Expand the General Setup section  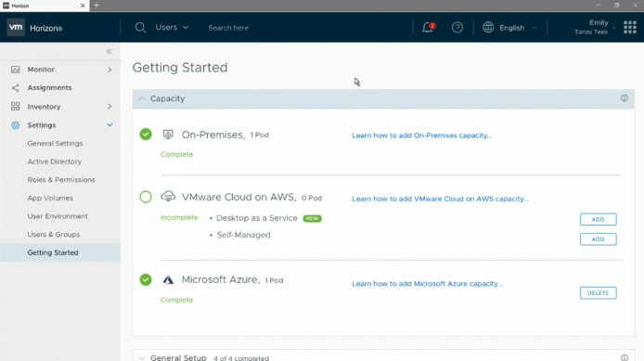coord(142,357)
